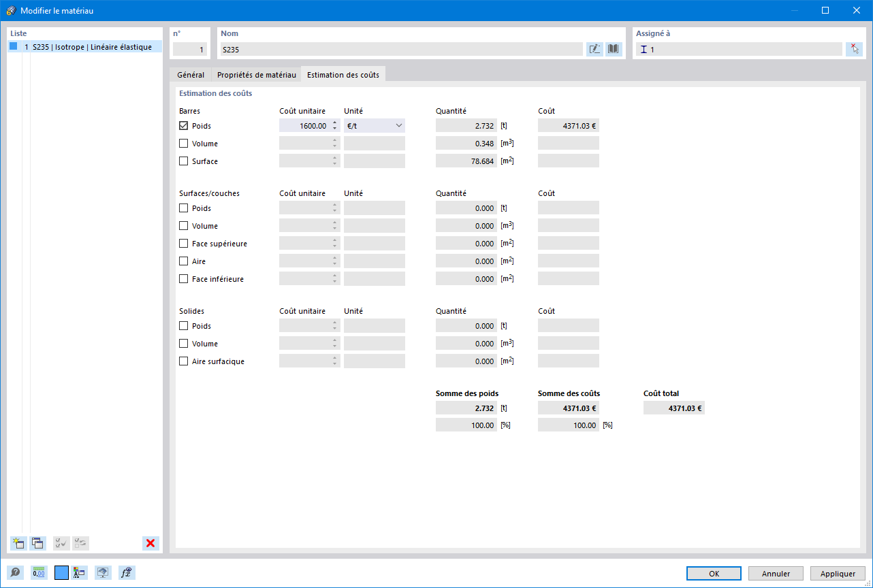Check Poids under Solides
This screenshot has width=873, height=588.
click(184, 326)
